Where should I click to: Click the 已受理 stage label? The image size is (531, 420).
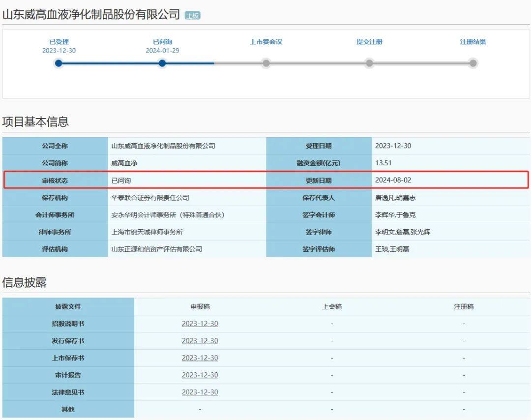(x=59, y=42)
